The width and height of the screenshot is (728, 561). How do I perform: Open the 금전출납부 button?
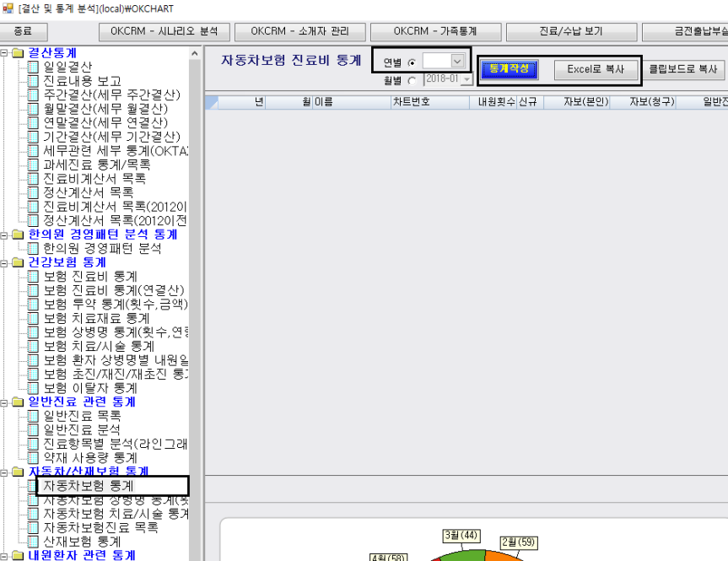click(685, 31)
